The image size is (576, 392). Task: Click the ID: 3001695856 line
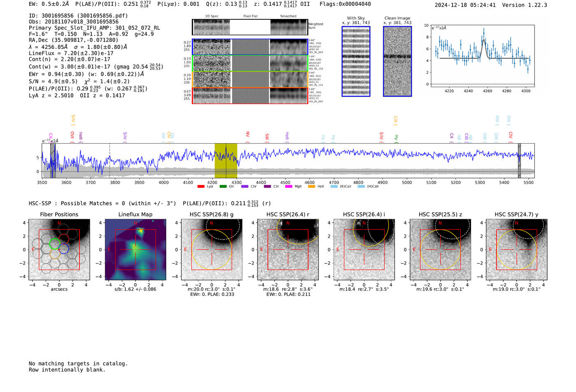point(78,16)
